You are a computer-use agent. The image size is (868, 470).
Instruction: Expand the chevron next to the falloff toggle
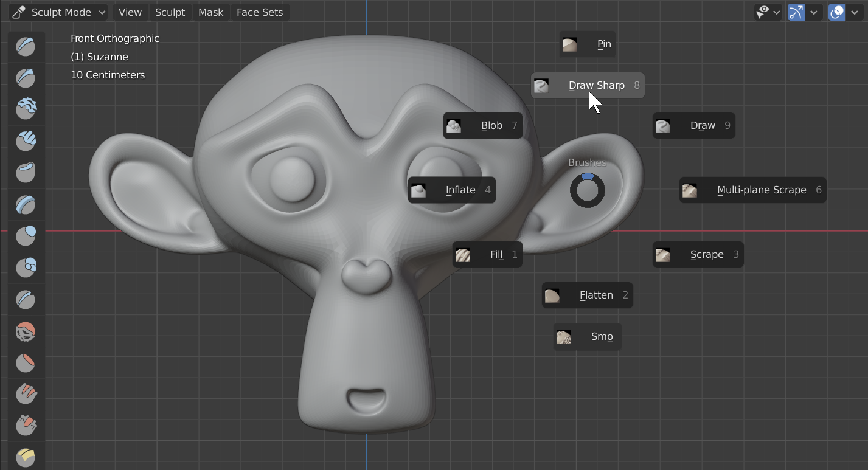814,12
